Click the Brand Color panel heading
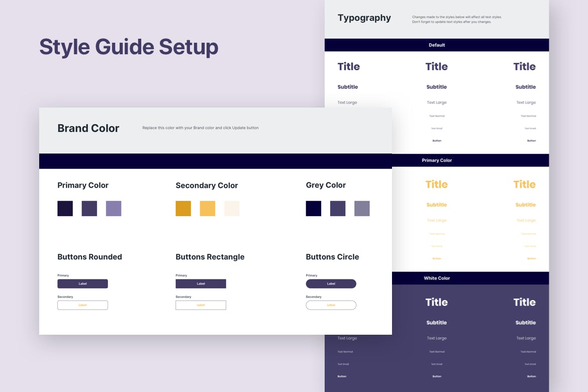 [x=88, y=128]
